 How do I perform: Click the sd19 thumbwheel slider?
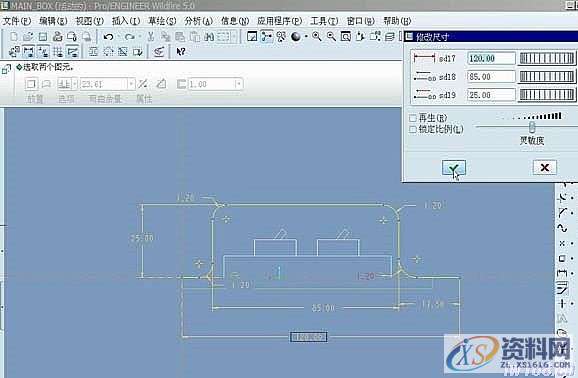tap(547, 95)
